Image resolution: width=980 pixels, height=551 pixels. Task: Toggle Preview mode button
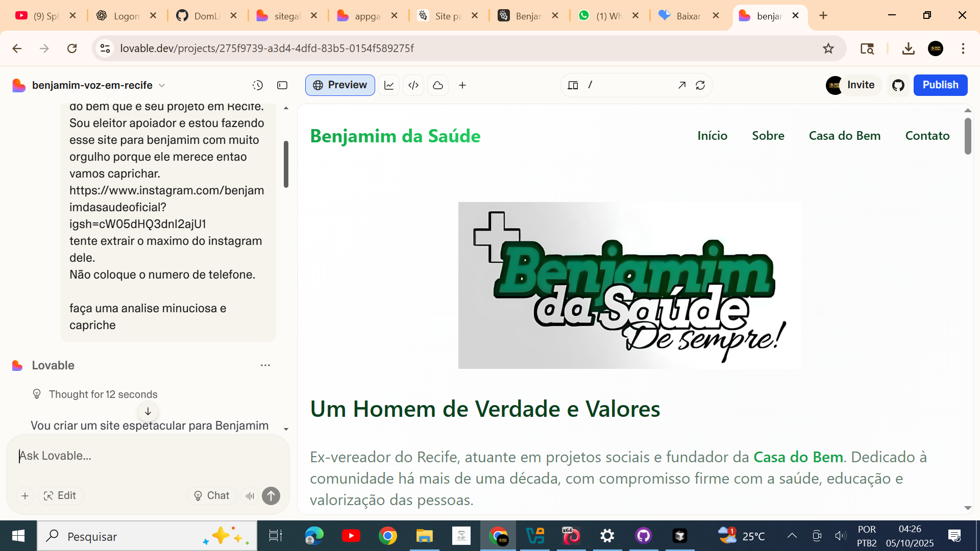coord(340,85)
